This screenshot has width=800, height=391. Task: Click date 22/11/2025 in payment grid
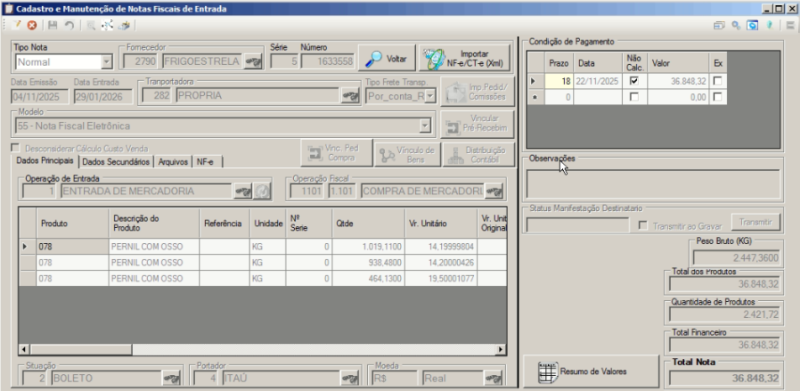tap(597, 81)
